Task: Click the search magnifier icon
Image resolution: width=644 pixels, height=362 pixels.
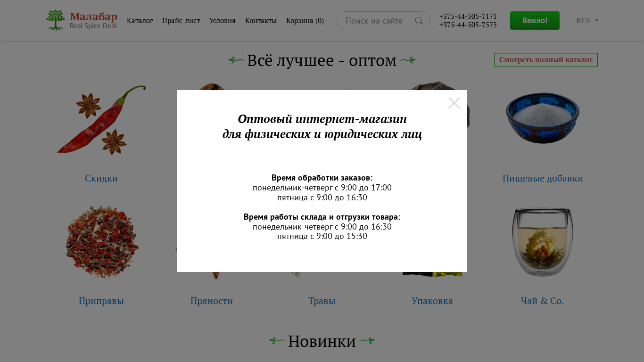Action: tap(419, 21)
